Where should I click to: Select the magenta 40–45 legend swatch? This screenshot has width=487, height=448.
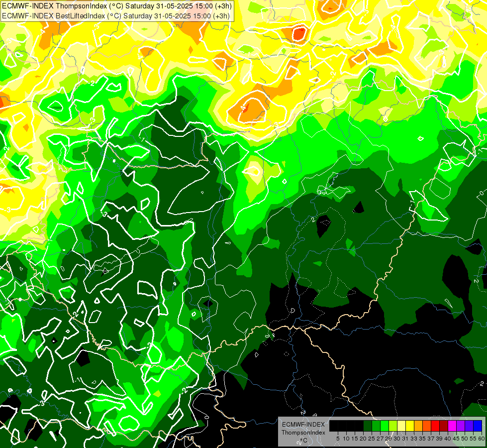tap(452, 426)
